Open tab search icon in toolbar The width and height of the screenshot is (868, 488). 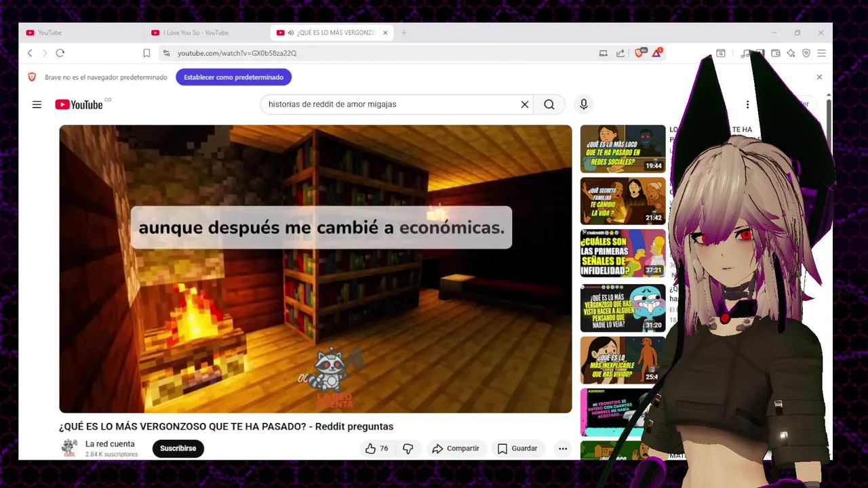pyautogui.click(x=721, y=53)
